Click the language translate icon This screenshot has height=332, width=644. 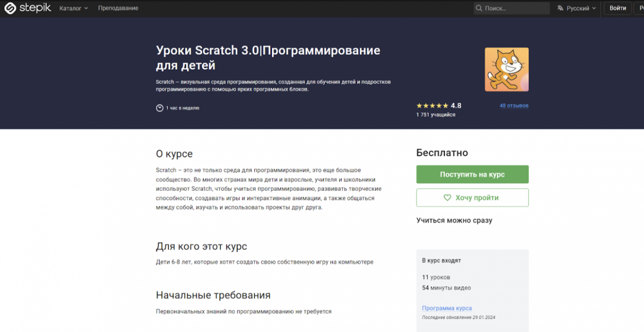560,8
